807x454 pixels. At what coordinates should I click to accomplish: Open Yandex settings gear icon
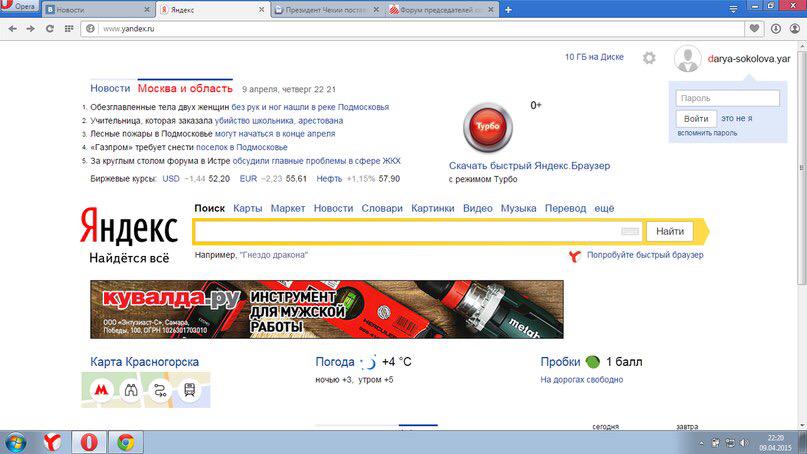649,58
